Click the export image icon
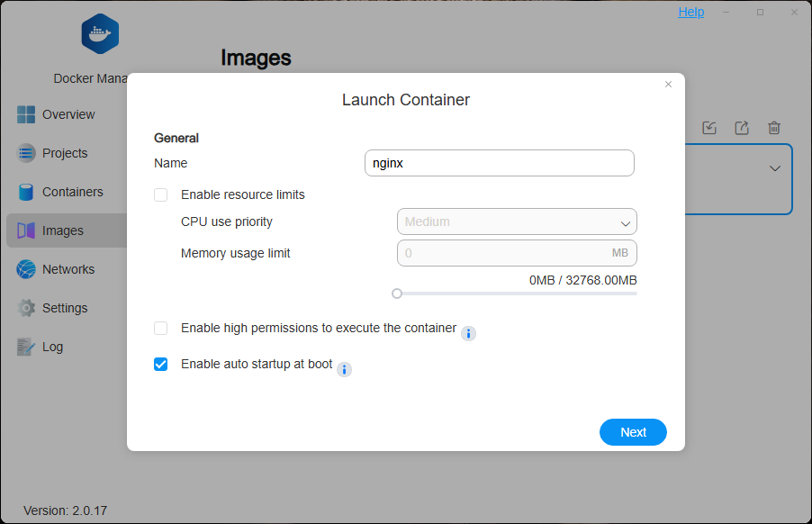Screen dimensions: 812x524 [742, 128]
